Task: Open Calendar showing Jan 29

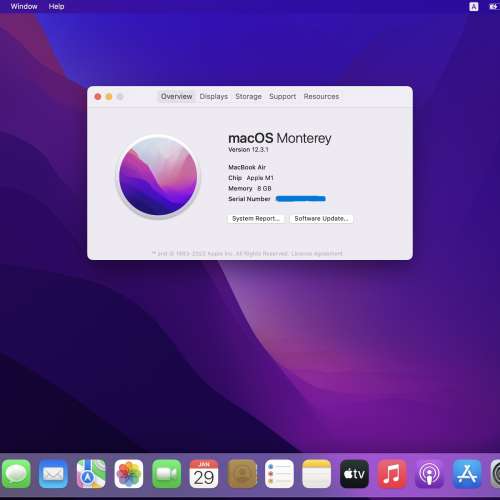Action: pos(204,474)
